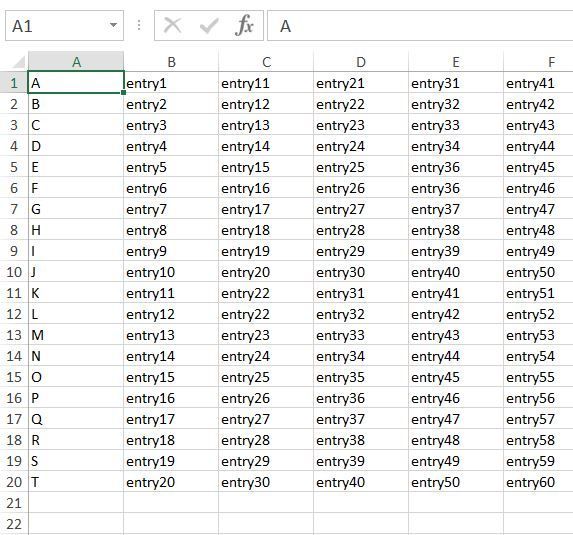573x535 pixels.
Task: Click cell with entry50 in column E
Action: tap(456, 481)
